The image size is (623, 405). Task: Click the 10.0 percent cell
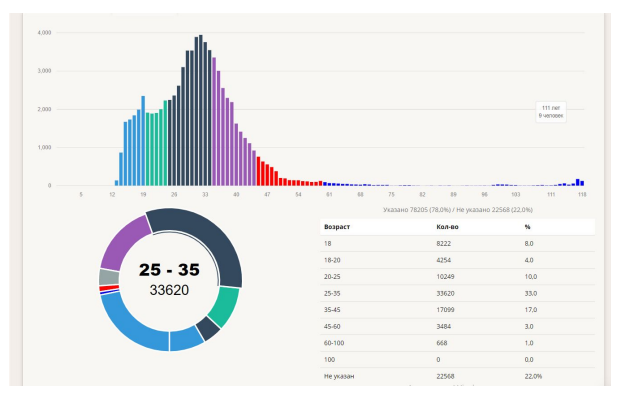tap(530, 277)
